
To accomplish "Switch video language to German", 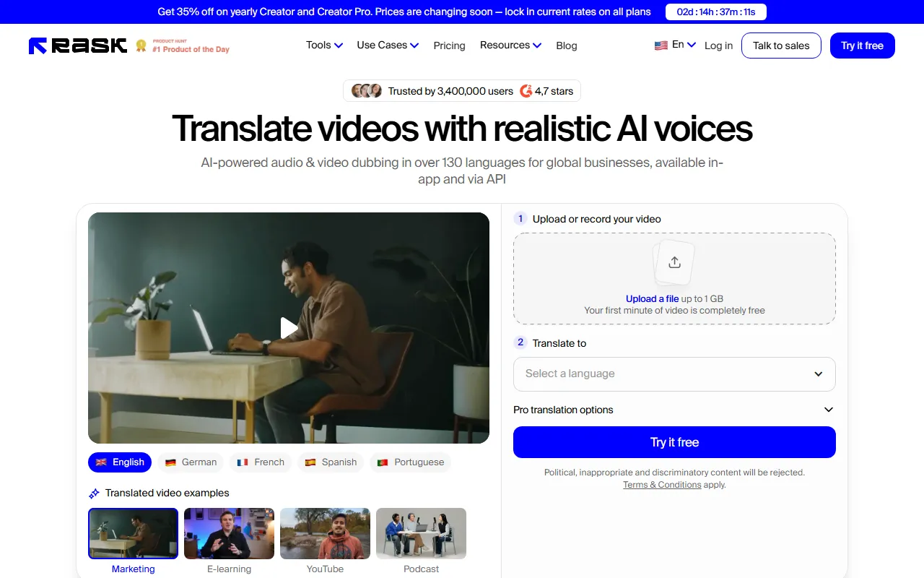I will [191, 462].
